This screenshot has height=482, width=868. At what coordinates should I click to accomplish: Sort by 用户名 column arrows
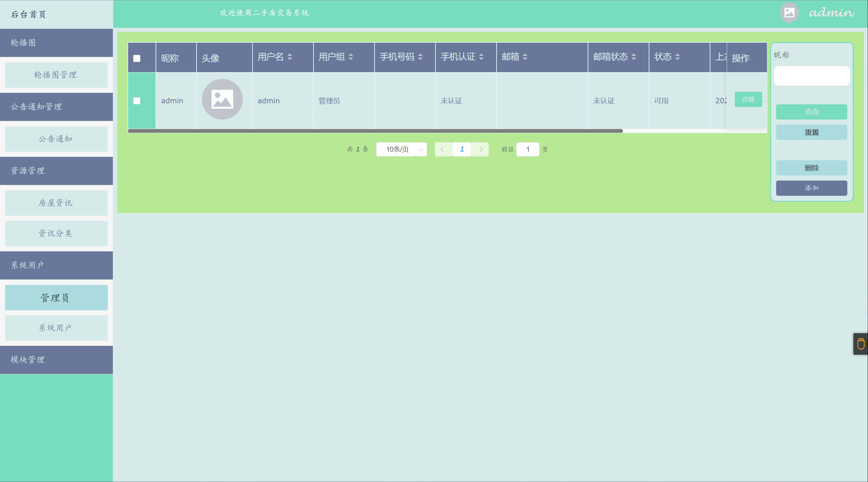(x=290, y=57)
